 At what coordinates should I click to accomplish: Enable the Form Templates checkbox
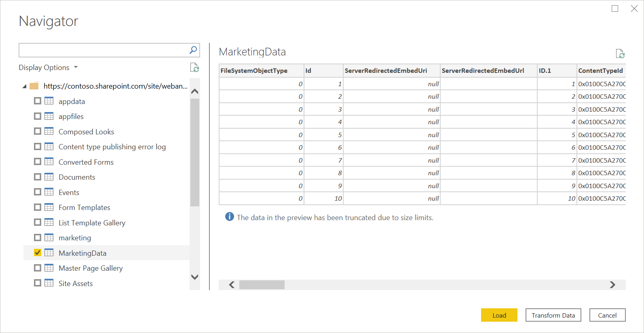pos(38,207)
